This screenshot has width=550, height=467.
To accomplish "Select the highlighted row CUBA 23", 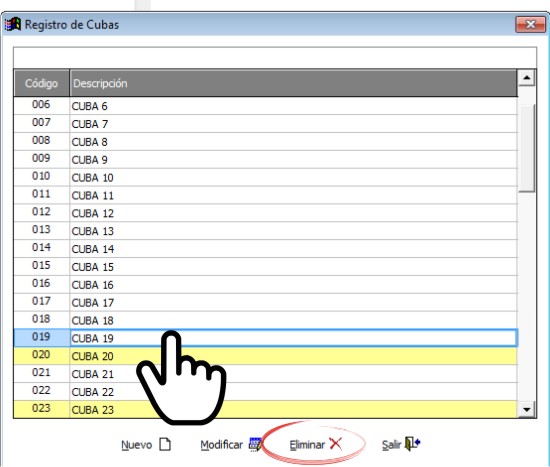I will [x=266, y=409].
